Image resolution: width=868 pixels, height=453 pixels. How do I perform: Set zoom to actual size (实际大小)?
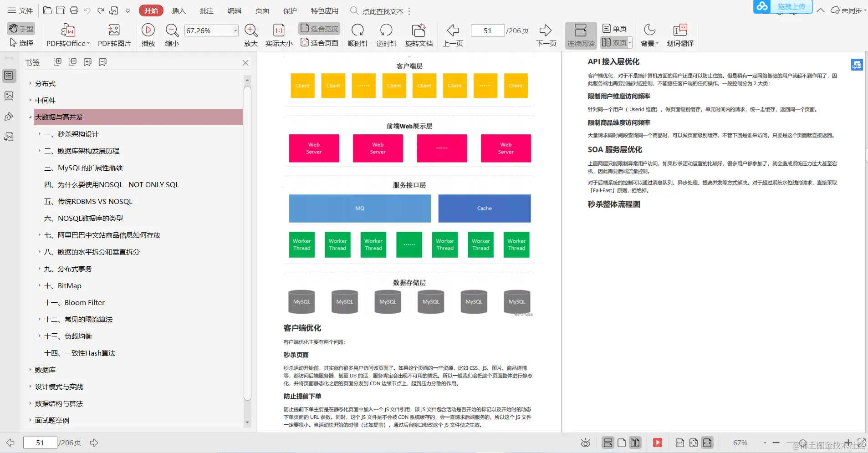click(278, 35)
